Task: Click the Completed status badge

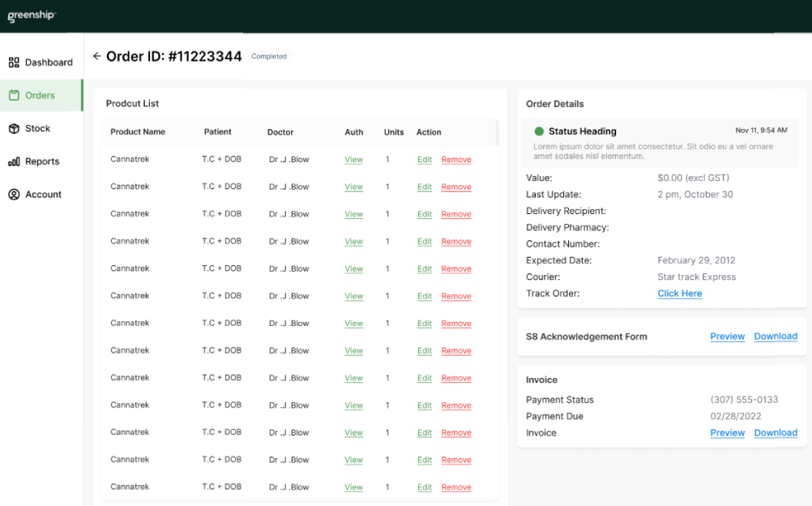Action: [x=269, y=57]
